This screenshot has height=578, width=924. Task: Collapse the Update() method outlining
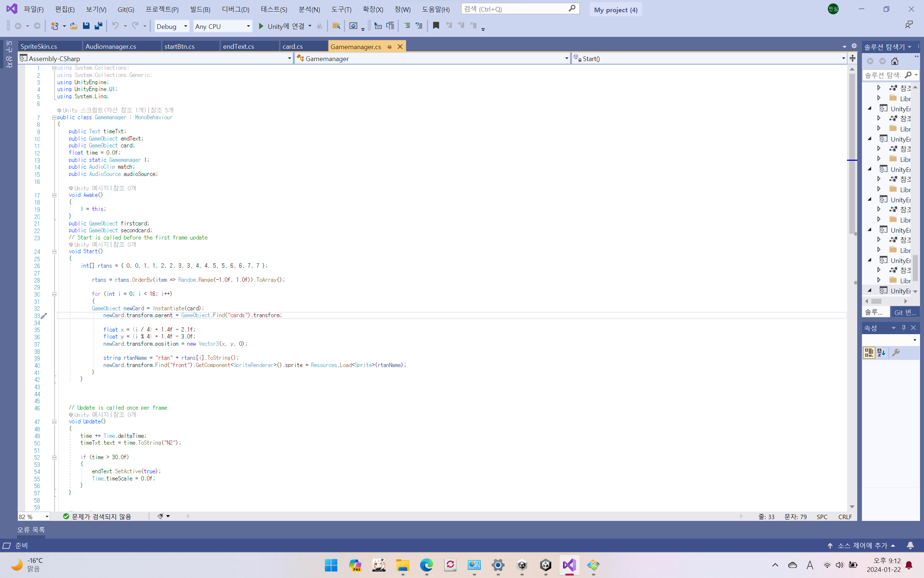pos(54,422)
